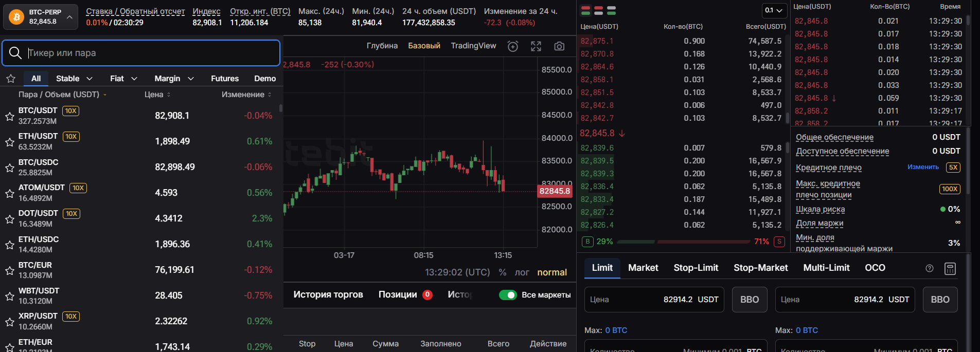
Task: Favorite ATOM/USDT with its star
Action: click(x=9, y=193)
